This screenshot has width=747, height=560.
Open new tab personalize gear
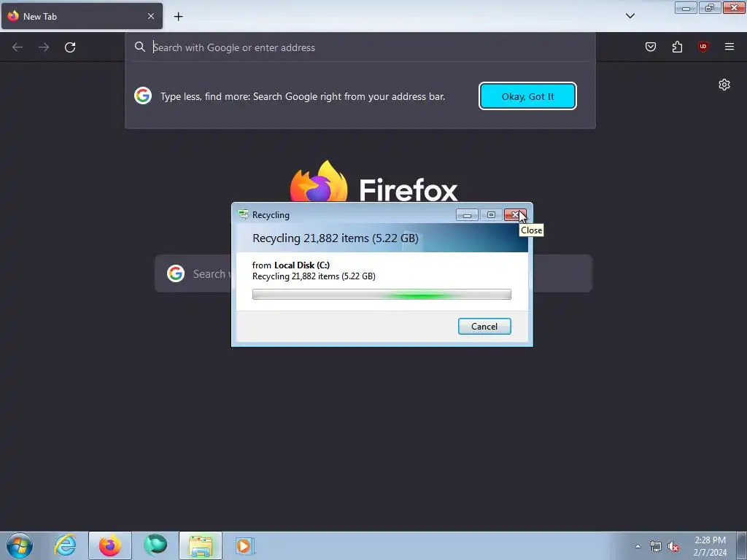tap(724, 85)
